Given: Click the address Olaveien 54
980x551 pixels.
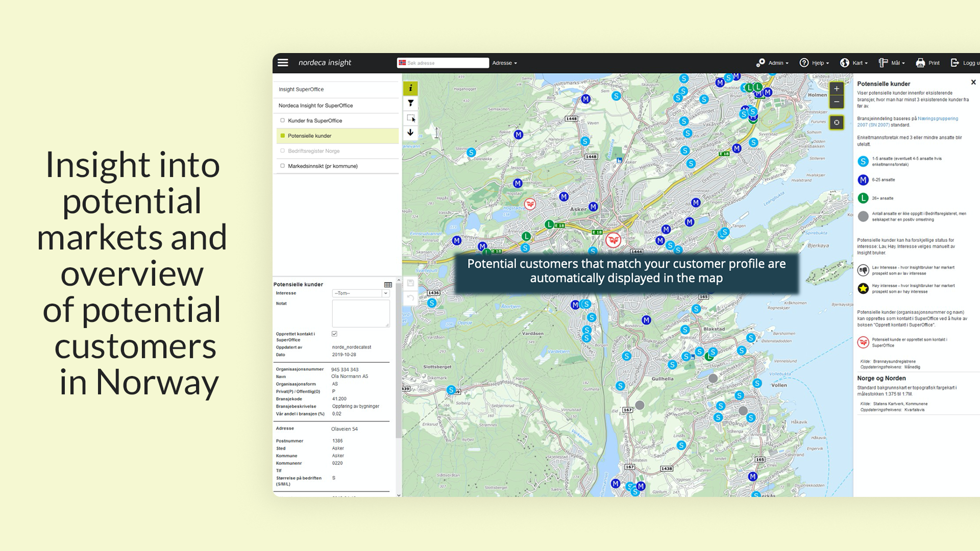Looking at the screenshot, I should [x=345, y=429].
